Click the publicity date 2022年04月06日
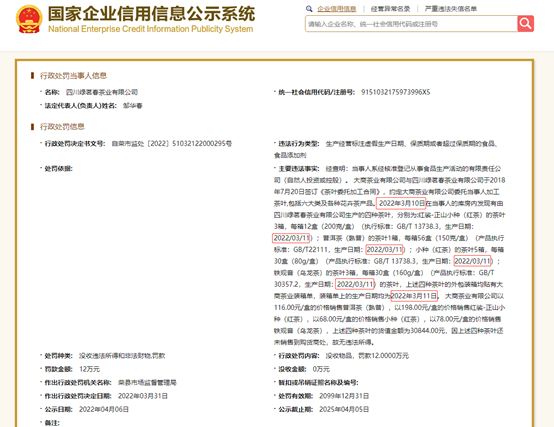Image resolution: width=554 pixels, height=427 pixels. coord(104,409)
